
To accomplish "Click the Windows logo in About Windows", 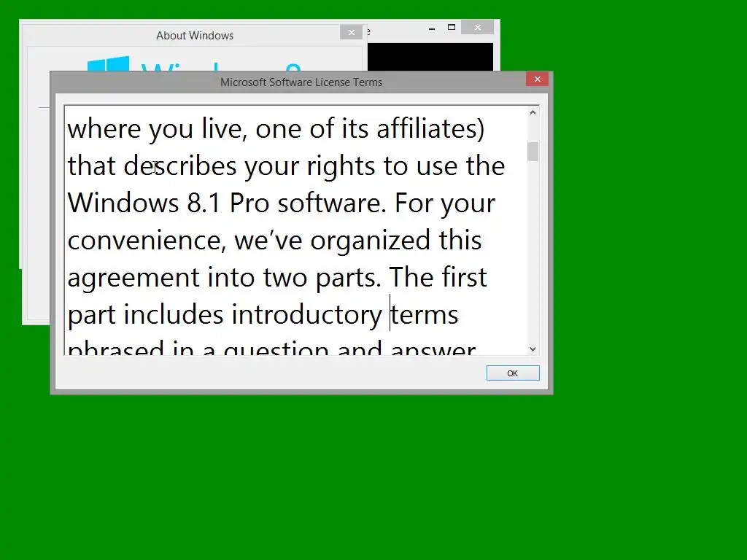I will point(108,63).
